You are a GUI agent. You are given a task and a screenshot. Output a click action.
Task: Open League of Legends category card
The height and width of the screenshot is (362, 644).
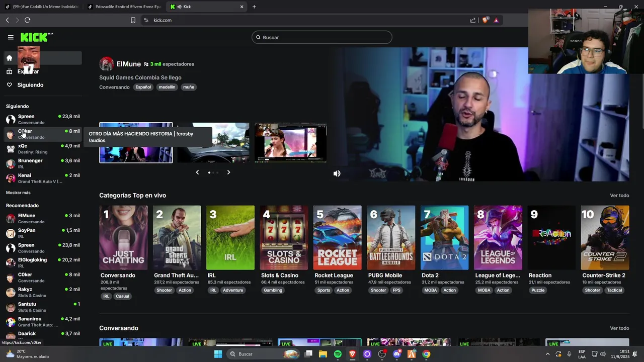[498, 237]
